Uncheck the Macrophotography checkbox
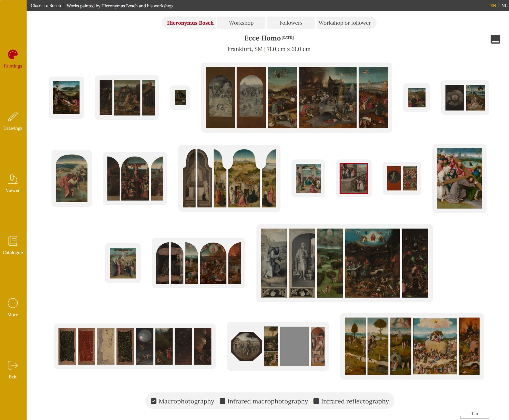Screen dimensions: 509x420 click(x=153, y=401)
